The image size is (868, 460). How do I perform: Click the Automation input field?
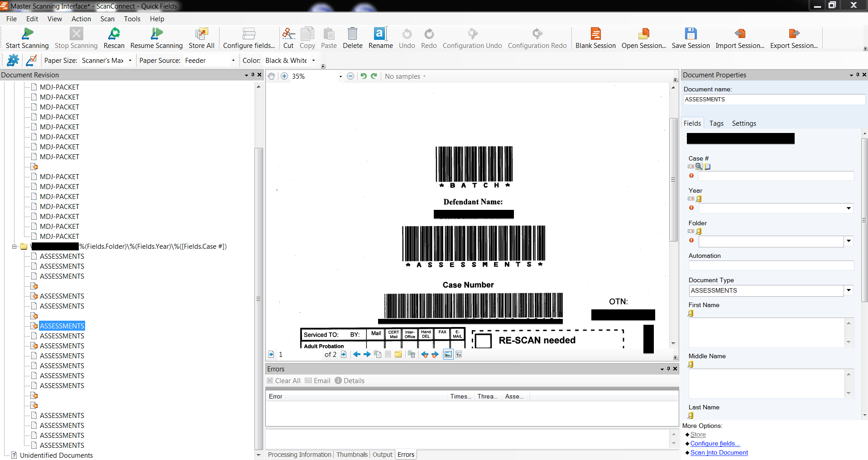pyautogui.click(x=771, y=266)
